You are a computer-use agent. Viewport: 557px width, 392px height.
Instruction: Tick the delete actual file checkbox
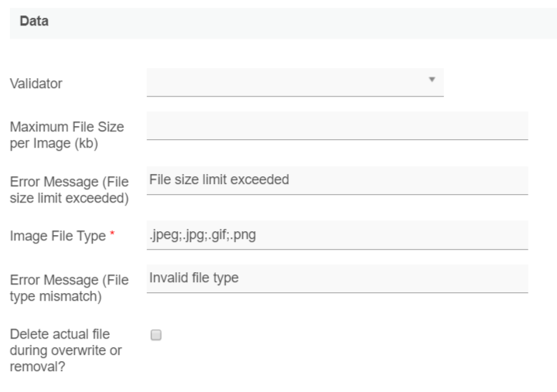click(x=155, y=336)
